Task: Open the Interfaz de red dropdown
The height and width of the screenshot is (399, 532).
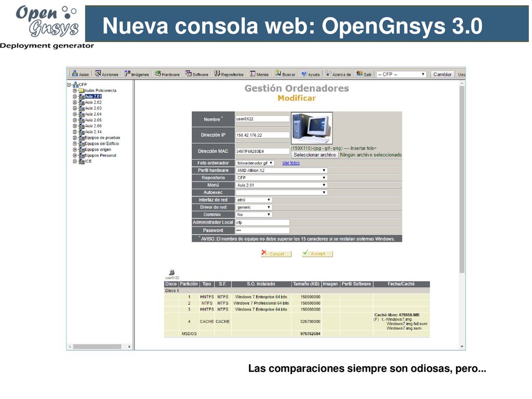Action: point(254,200)
